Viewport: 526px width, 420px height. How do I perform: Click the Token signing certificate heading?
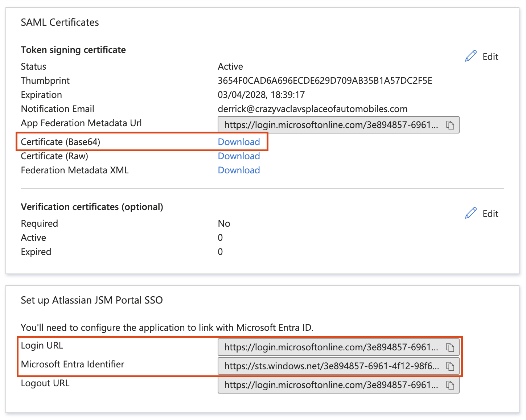(x=73, y=50)
